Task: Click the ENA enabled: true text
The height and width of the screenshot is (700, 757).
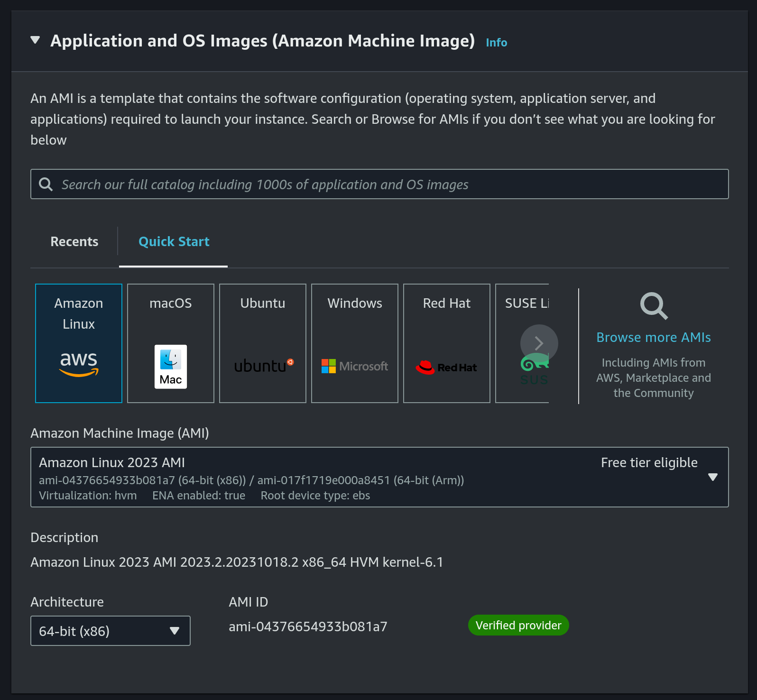Action: (x=199, y=496)
